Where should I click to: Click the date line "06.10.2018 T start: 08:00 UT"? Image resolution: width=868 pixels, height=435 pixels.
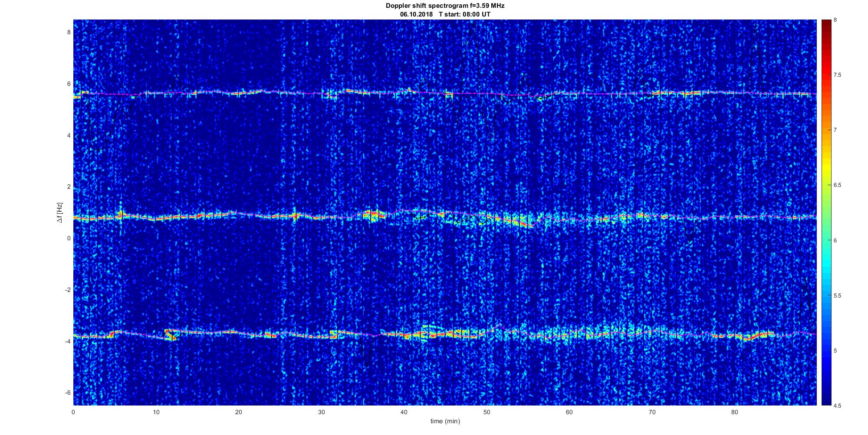coord(445,14)
